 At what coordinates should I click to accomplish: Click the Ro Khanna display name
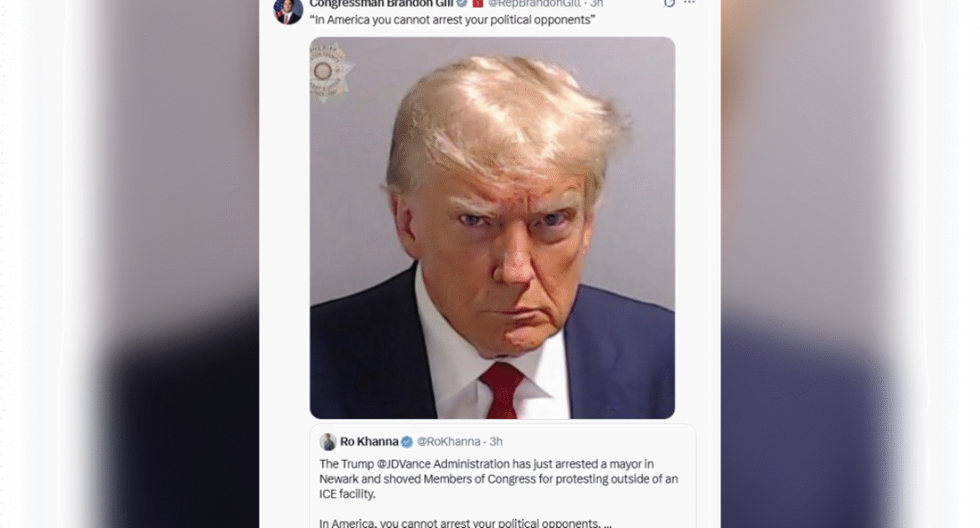point(369,442)
